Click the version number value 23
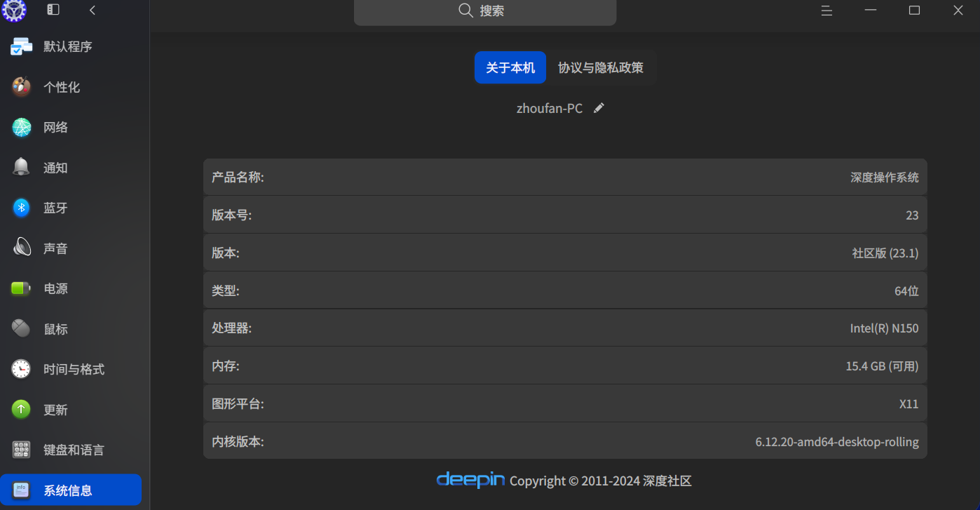 pyautogui.click(x=912, y=215)
